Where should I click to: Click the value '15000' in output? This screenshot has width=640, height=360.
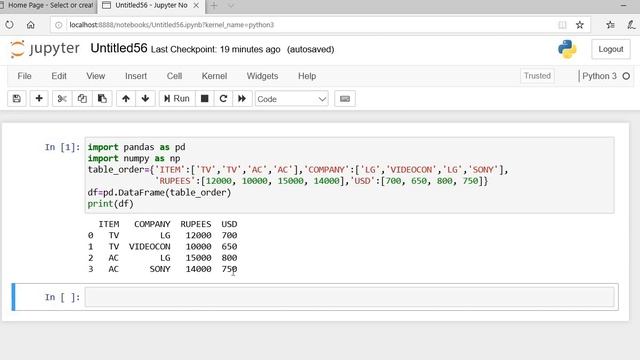point(198,258)
